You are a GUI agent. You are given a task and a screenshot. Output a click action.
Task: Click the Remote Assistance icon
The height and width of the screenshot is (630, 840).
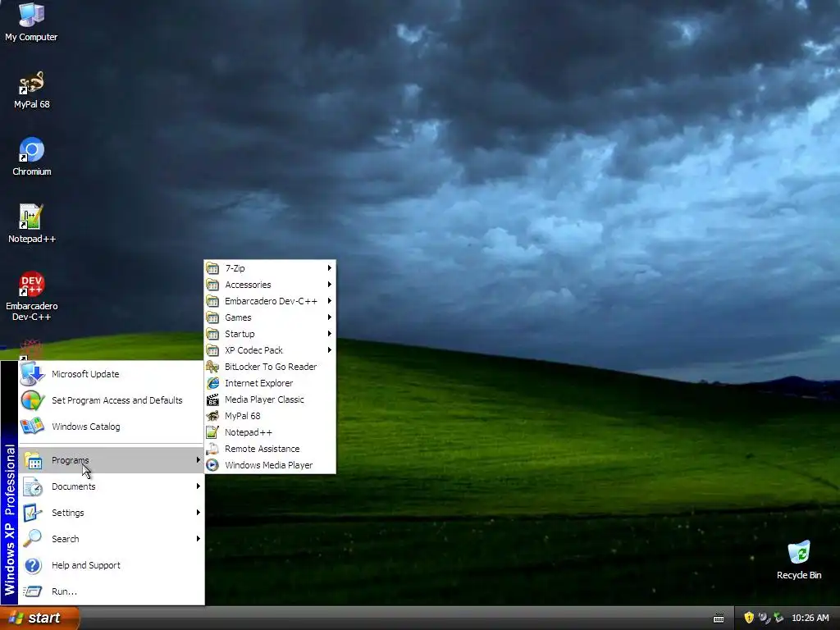pyautogui.click(x=212, y=449)
